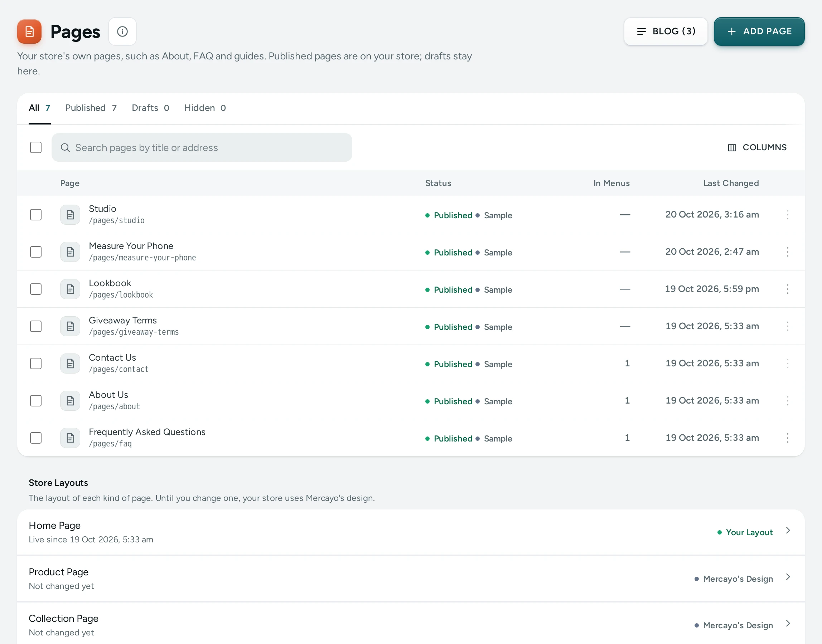This screenshot has height=644, width=822.
Task: Open the Blog (3) button
Action: tap(666, 32)
